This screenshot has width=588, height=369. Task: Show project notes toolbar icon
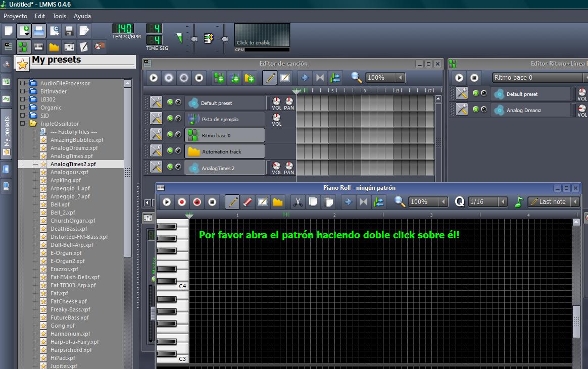coord(84,46)
